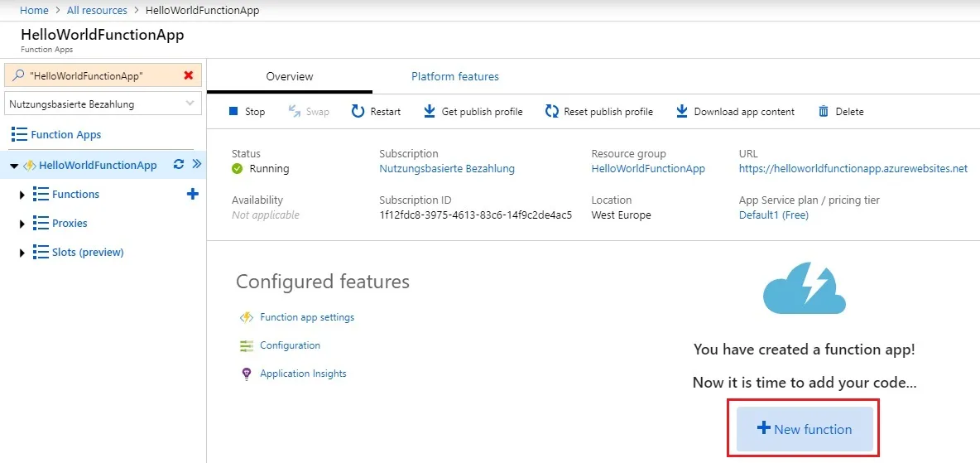Expand the Slots (preview) node arrow
This screenshot has height=463, width=980.
click(x=22, y=253)
